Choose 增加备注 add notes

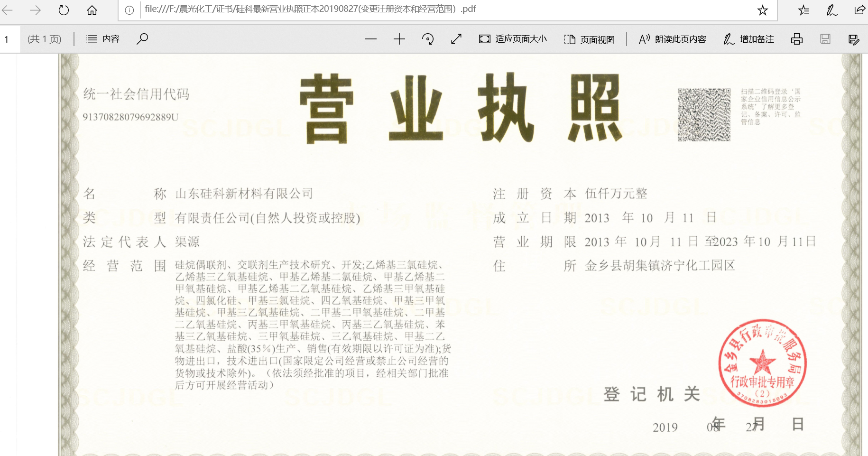pyautogui.click(x=749, y=39)
